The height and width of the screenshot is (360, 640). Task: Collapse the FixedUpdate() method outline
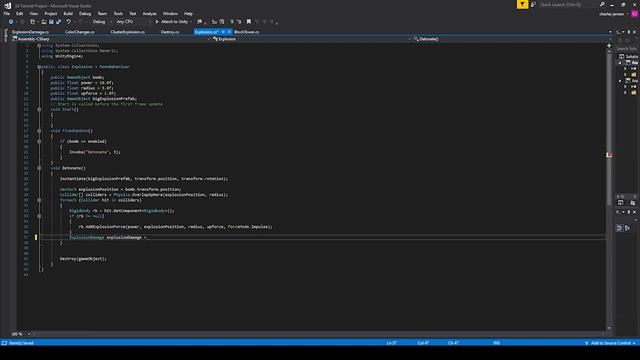(x=39, y=131)
